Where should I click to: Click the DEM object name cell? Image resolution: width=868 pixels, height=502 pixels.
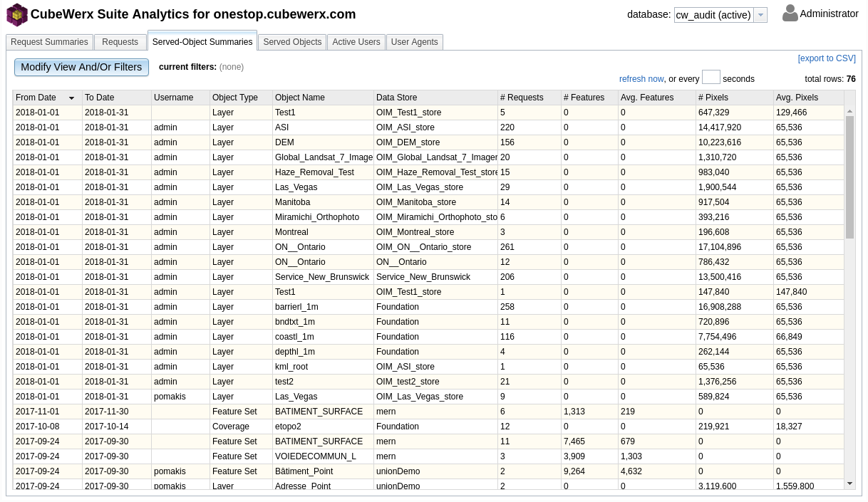323,142
